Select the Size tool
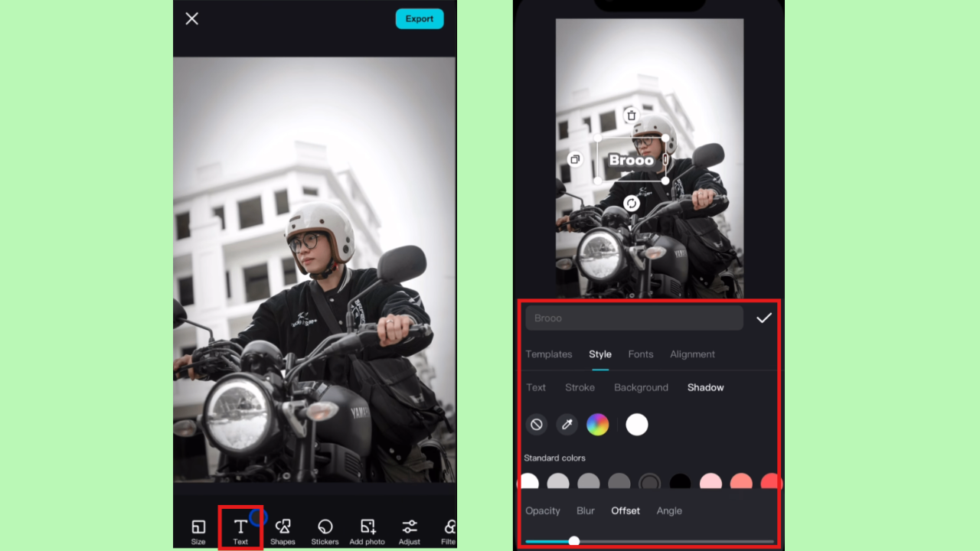 coord(198,530)
